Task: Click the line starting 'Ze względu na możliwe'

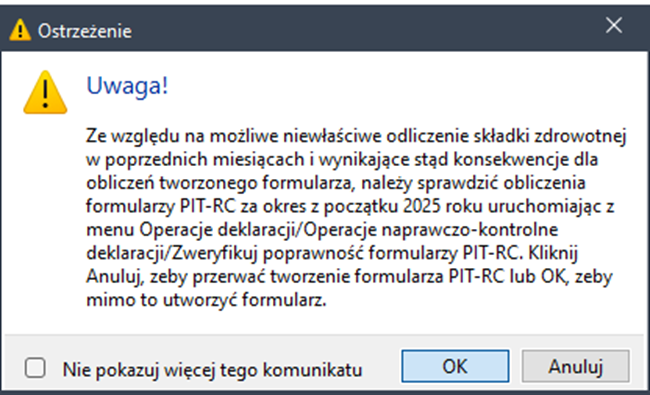Action: pos(356,136)
